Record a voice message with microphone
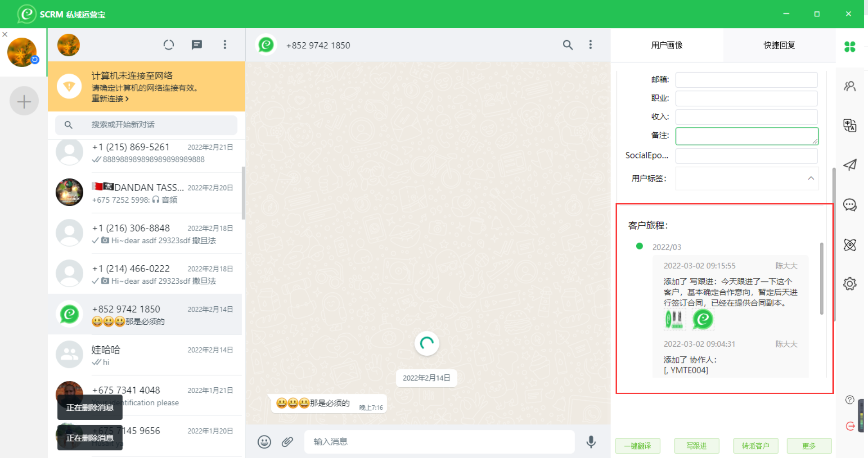 (591, 442)
